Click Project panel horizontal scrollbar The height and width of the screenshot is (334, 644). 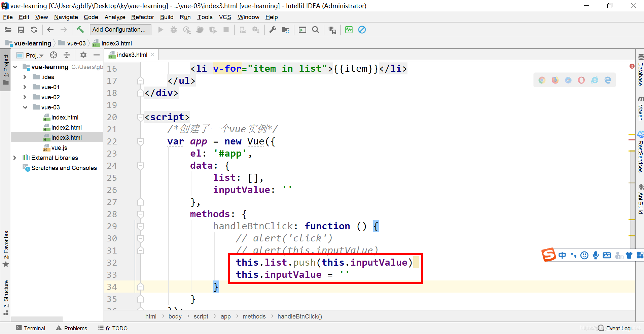click(x=37, y=319)
